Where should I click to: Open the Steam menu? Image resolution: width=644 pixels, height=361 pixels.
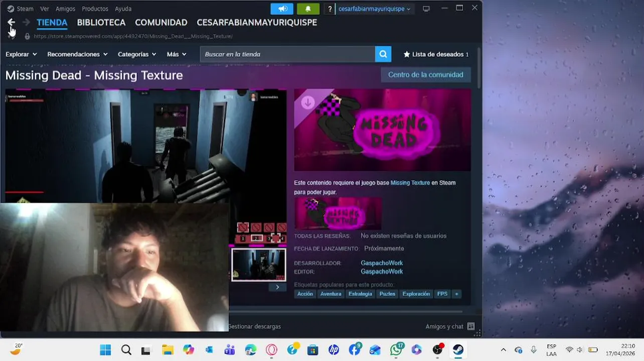tap(25, 9)
